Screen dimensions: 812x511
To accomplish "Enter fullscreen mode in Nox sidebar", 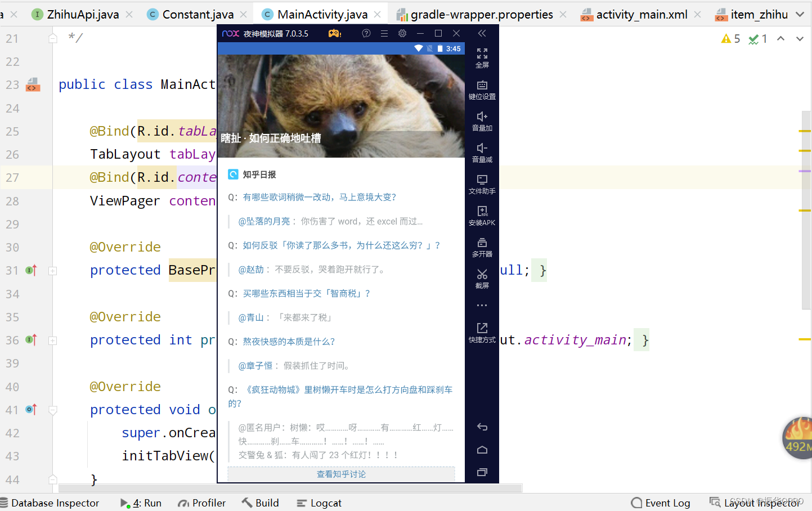I will pos(482,58).
